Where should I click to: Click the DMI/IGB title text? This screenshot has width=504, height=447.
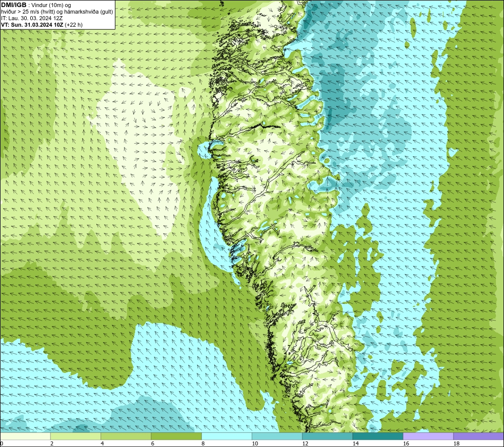pos(14,5)
